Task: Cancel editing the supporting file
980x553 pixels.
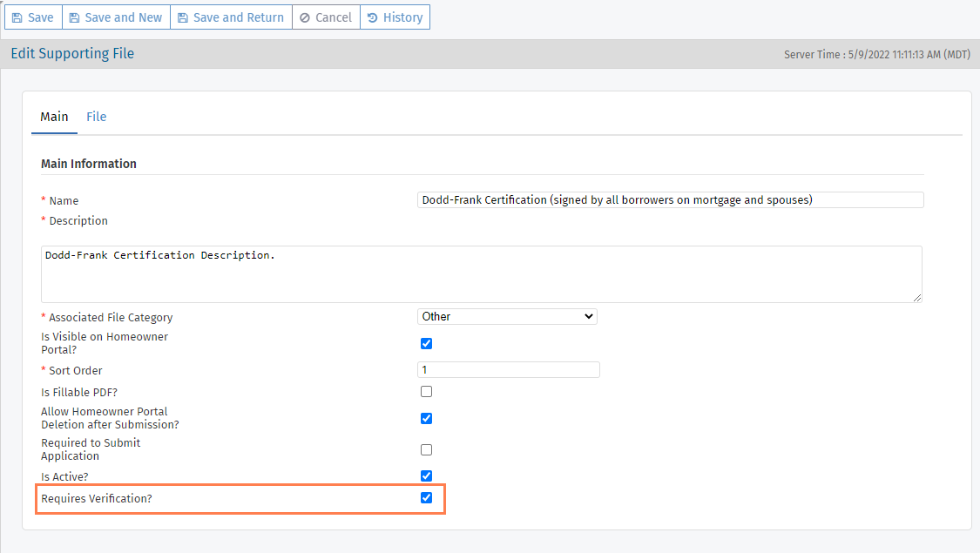Action: [326, 17]
